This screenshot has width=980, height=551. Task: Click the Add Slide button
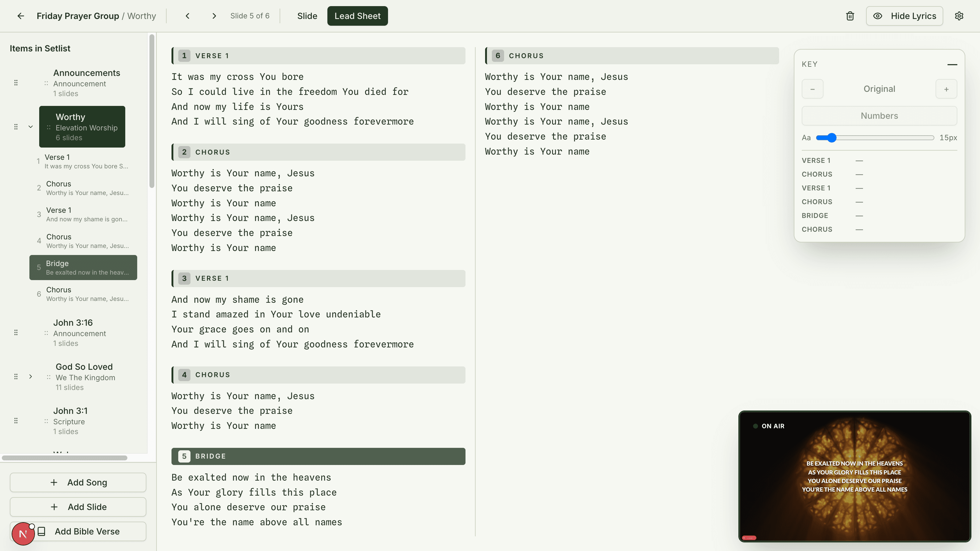pyautogui.click(x=78, y=507)
